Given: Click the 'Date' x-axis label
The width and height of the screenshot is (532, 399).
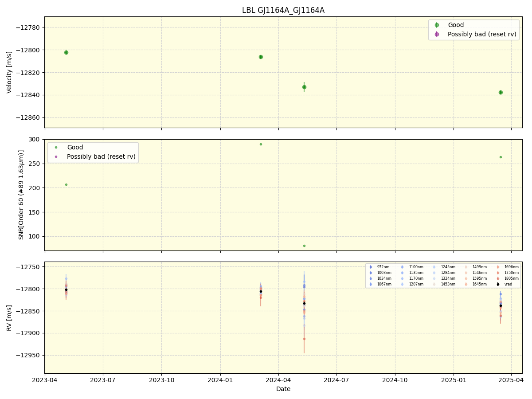Looking at the screenshot, I should (283, 389).
